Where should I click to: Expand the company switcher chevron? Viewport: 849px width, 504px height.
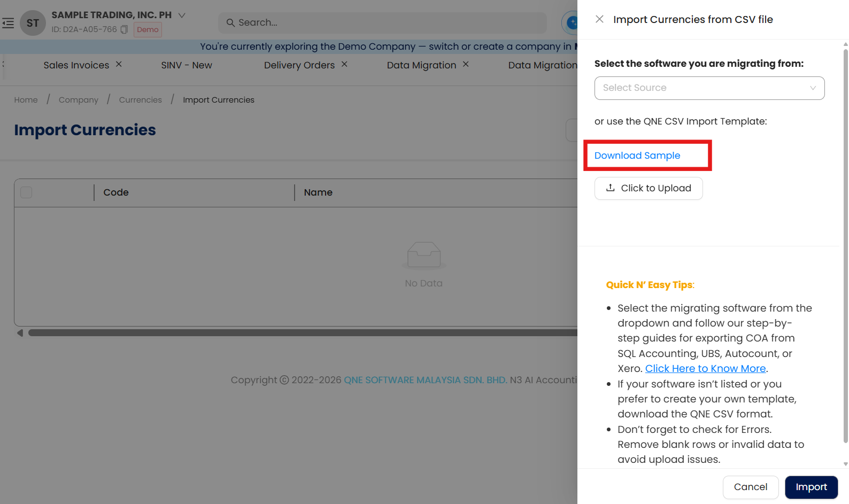[x=182, y=15]
